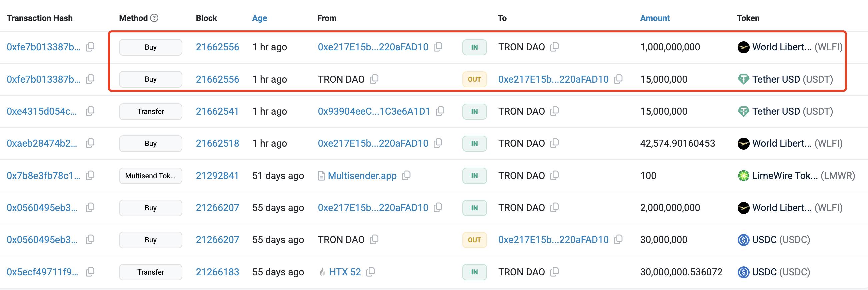
Task: Click TRON DAO sender in 15,000,000 USDT Buy row
Action: pyautogui.click(x=341, y=79)
